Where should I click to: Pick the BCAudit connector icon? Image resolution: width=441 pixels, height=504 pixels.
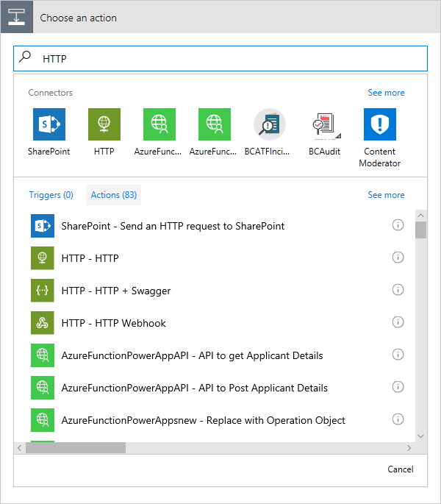[x=325, y=124]
